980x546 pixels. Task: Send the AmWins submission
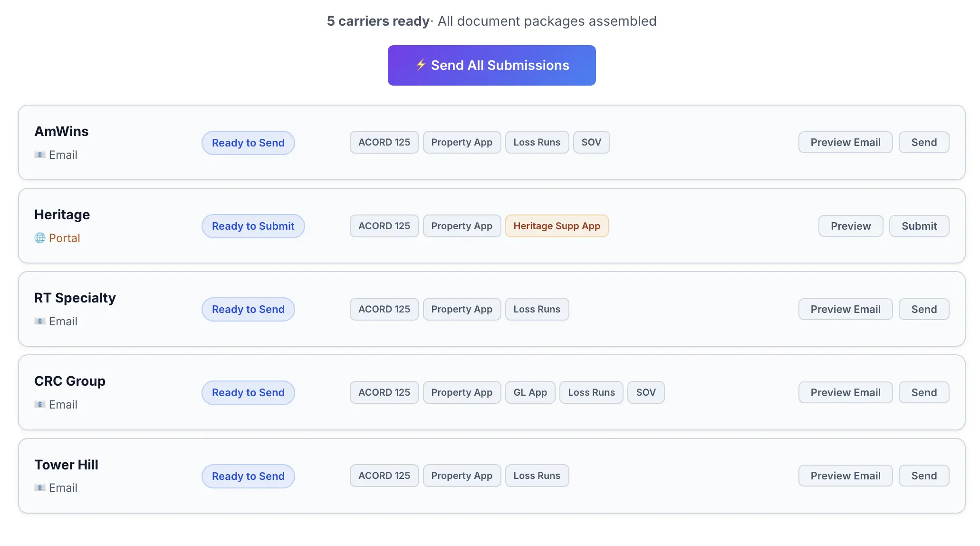click(923, 142)
